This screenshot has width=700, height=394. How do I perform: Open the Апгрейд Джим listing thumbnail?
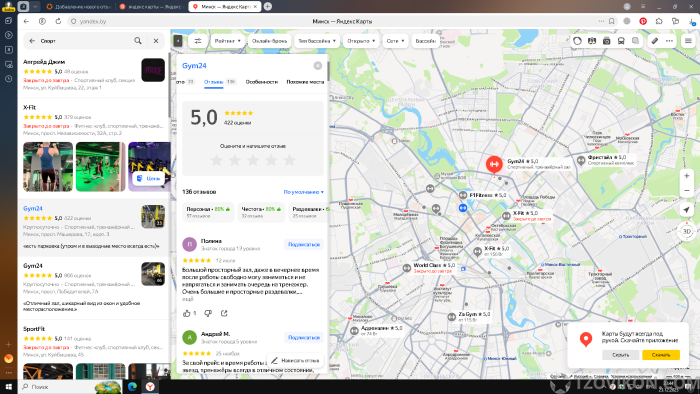click(153, 70)
